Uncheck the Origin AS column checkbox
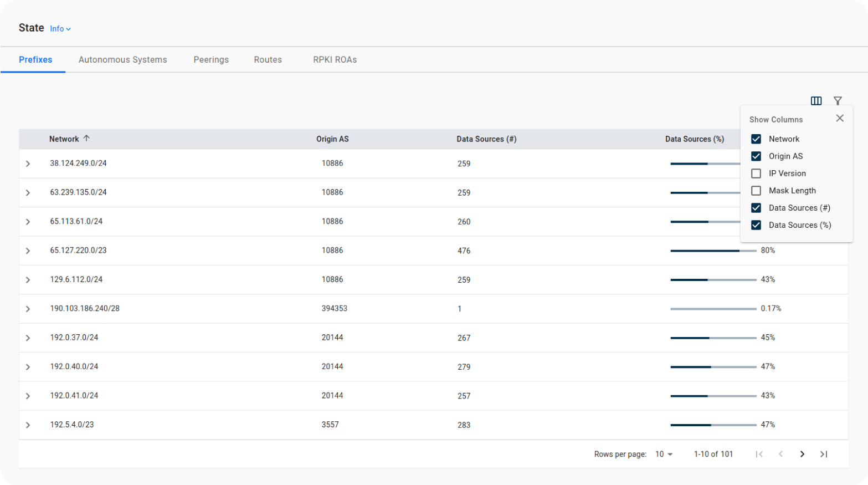The width and height of the screenshot is (868, 485). 756,156
